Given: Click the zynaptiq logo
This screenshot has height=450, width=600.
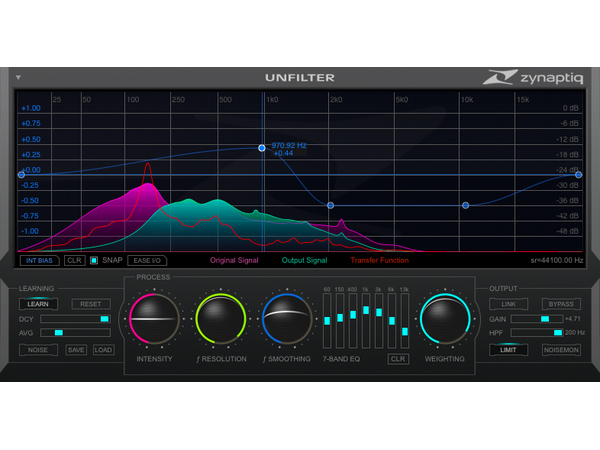Looking at the screenshot, I should coord(533,77).
